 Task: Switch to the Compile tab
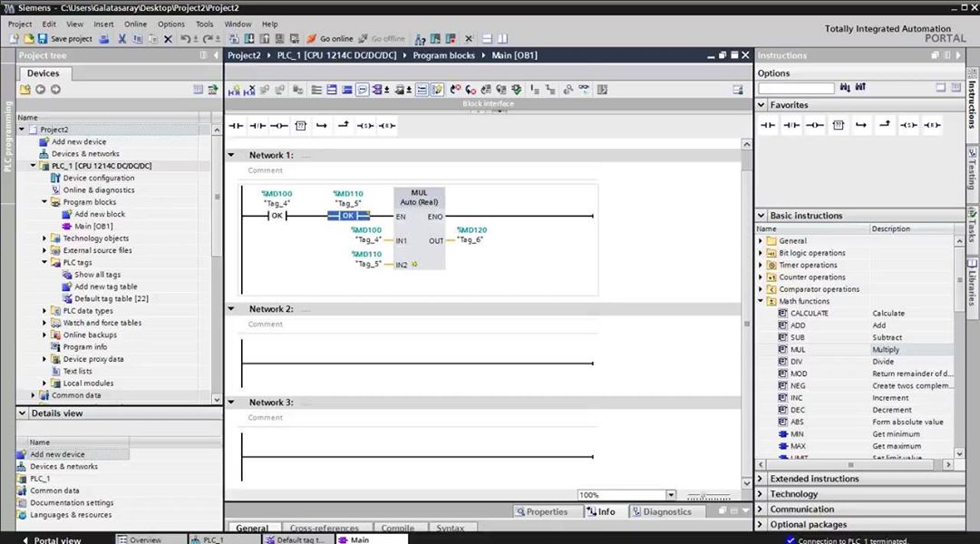[397, 528]
